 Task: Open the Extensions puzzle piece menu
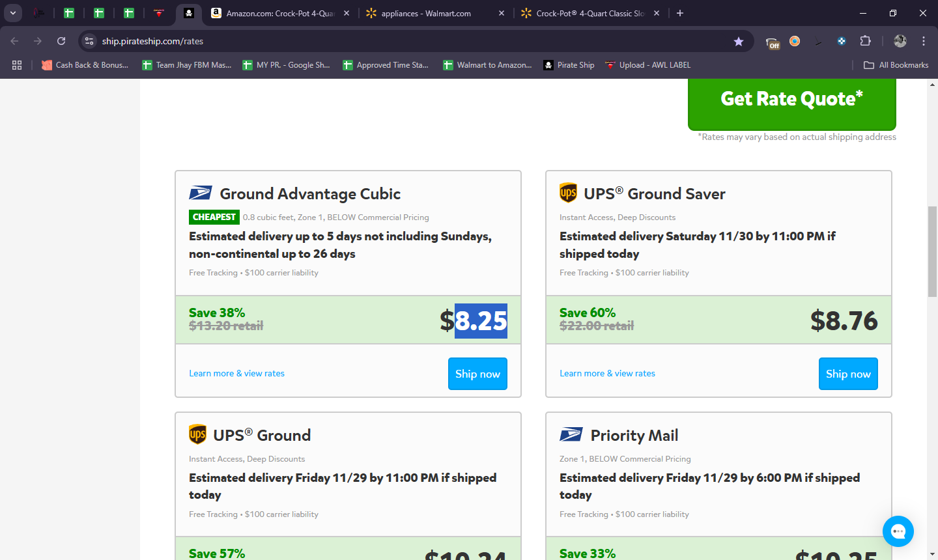pyautogui.click(x=865, y=41)
